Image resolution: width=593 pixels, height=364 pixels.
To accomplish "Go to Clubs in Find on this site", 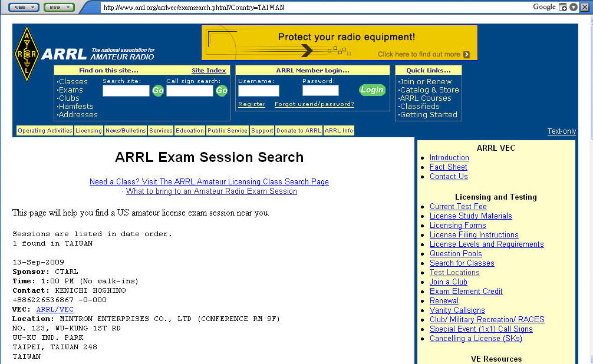I will point(68,98).
